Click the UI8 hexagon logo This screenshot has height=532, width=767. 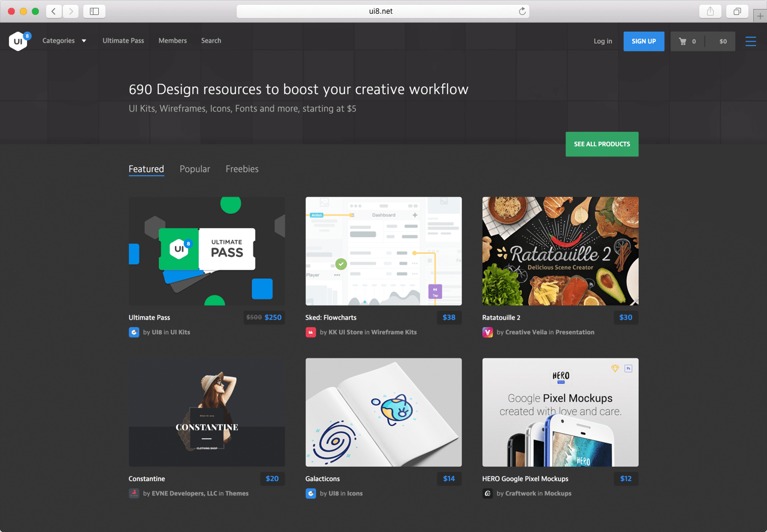pyautogui.click(x=19, y=41)
